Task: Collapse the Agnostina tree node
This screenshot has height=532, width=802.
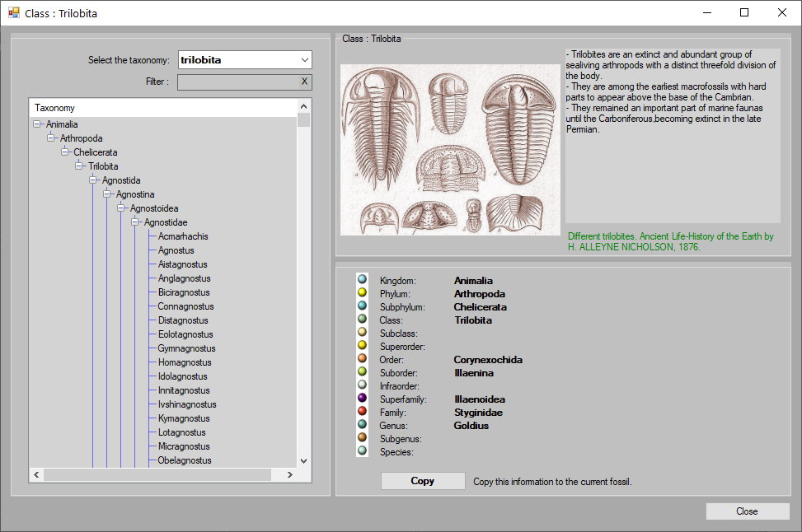Action: tap(106, 194)
